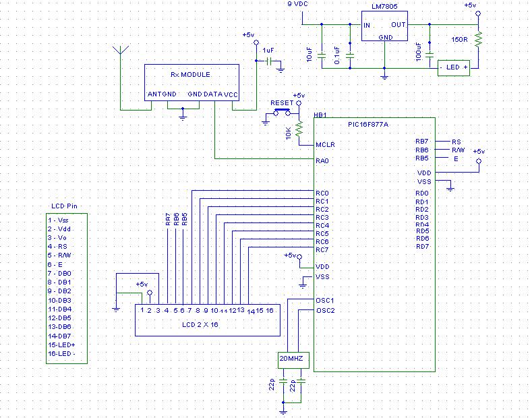Select the 150R resistor symbol
532x418 pixels.
[478, 40]
